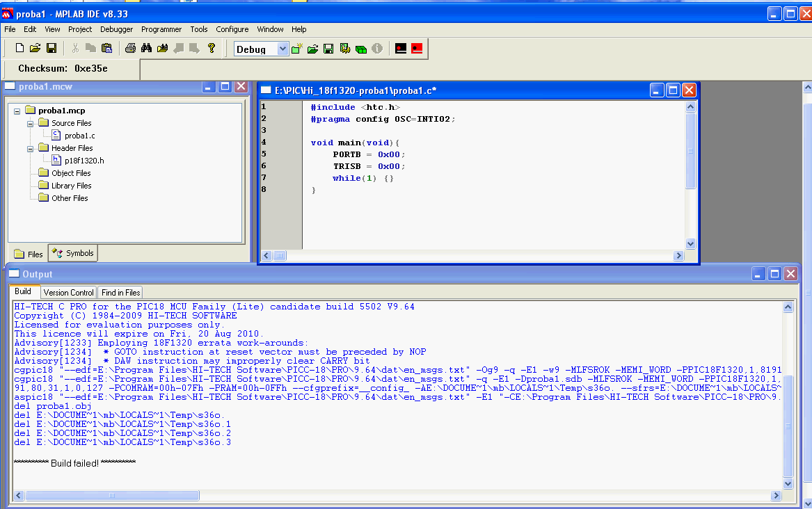
Task: Click the 'TRISB = 0x00;' code line
Action: 369,166
